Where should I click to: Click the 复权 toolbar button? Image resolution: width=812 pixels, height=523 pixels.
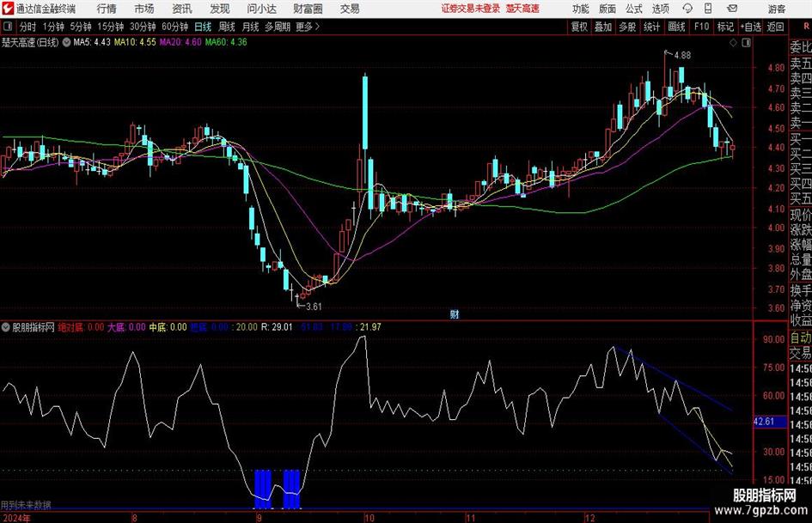[579, 27]
